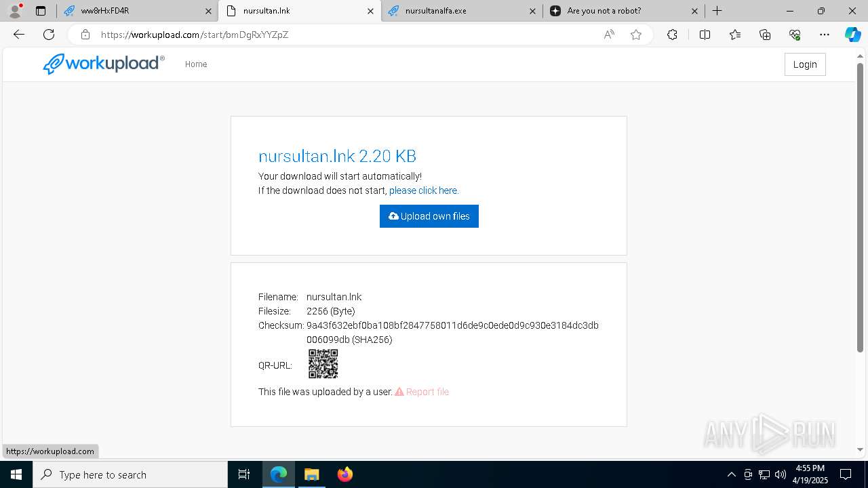Viewport: 868px width, 488px height.
Task: Refresh the current page
Action: [x=49, y=35]
